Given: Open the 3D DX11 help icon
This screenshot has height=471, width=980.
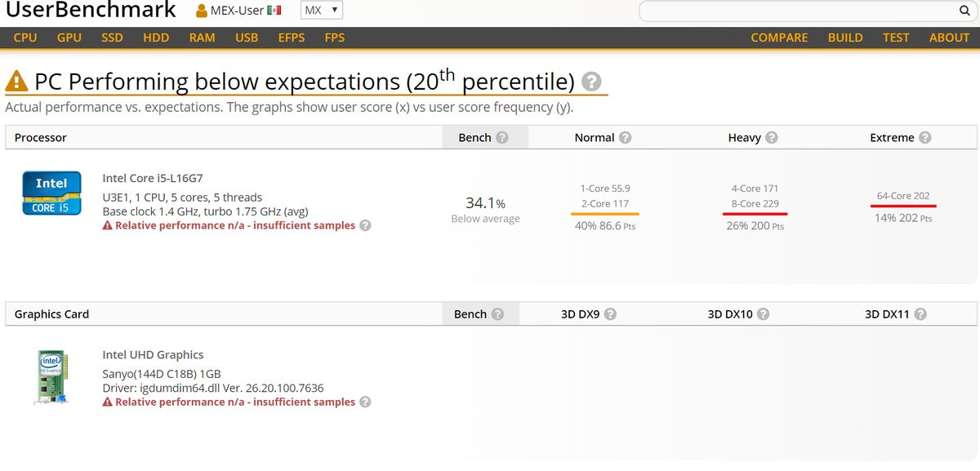Looking at the screenshot, I should coord(920,313).
